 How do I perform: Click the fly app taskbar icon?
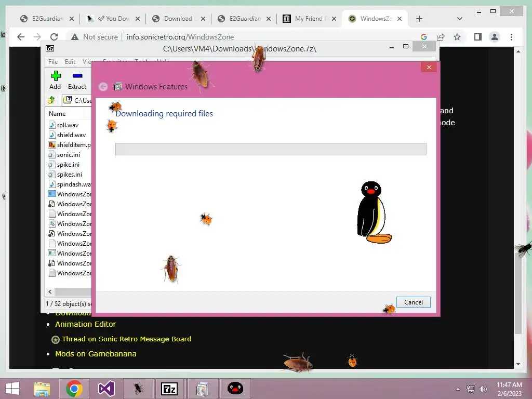click(138, 389)
